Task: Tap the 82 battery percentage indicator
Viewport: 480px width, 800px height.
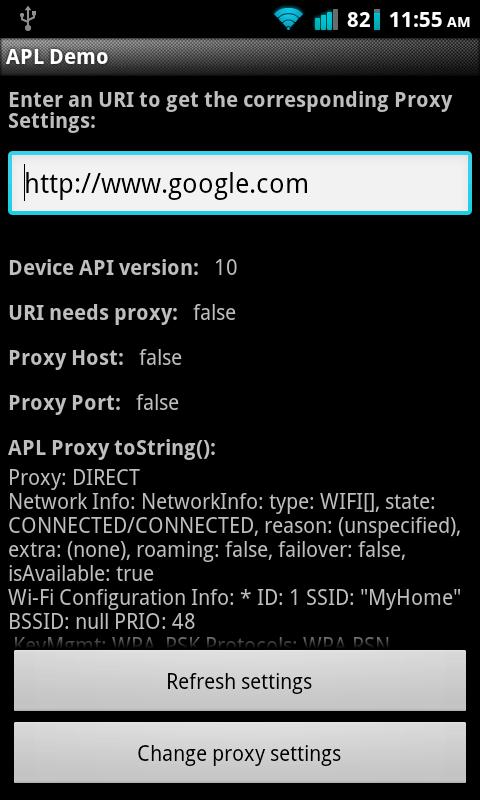Action: click(x=358, y=20)
